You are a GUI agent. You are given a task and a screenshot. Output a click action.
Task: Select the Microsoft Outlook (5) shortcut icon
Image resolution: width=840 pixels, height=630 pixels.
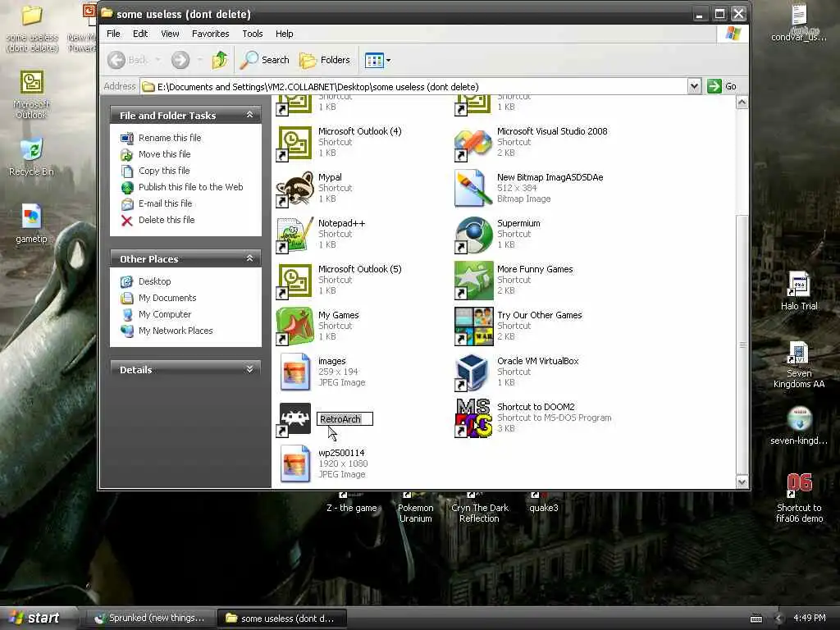point(294,281)
